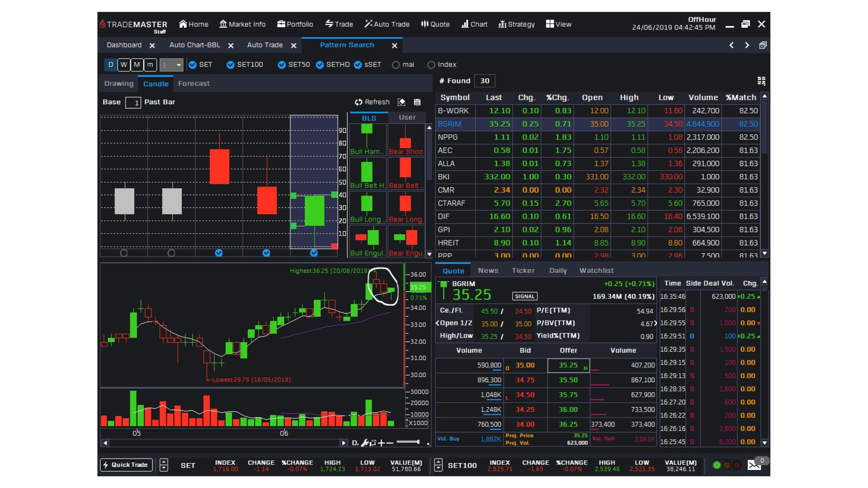The width and height of the screenshot is (868, 488).
Task: Click the chart scrollbar right arrow
Action: click(x=344, y=443)
